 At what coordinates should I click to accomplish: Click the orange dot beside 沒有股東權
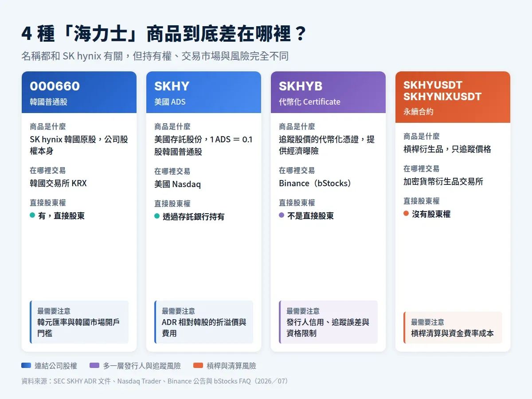pos(406,213)
